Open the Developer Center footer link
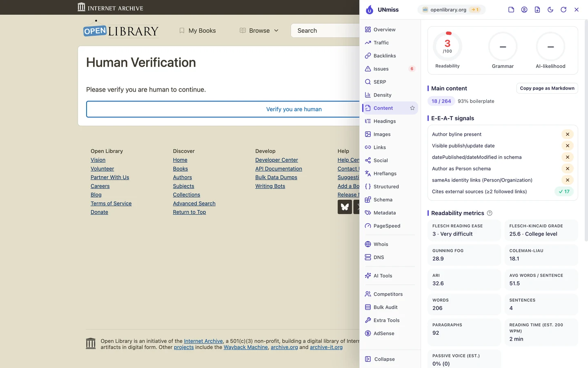 tap(276, 160)
